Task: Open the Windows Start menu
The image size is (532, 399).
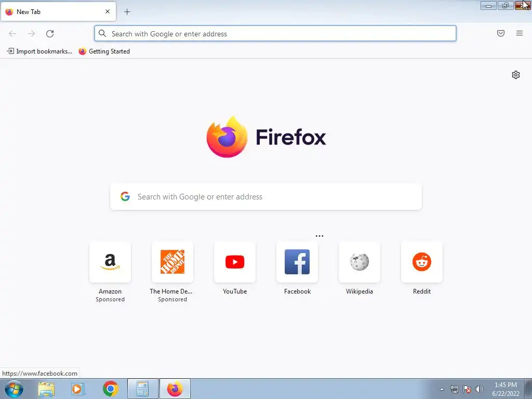Action: (x=14, y=389)
